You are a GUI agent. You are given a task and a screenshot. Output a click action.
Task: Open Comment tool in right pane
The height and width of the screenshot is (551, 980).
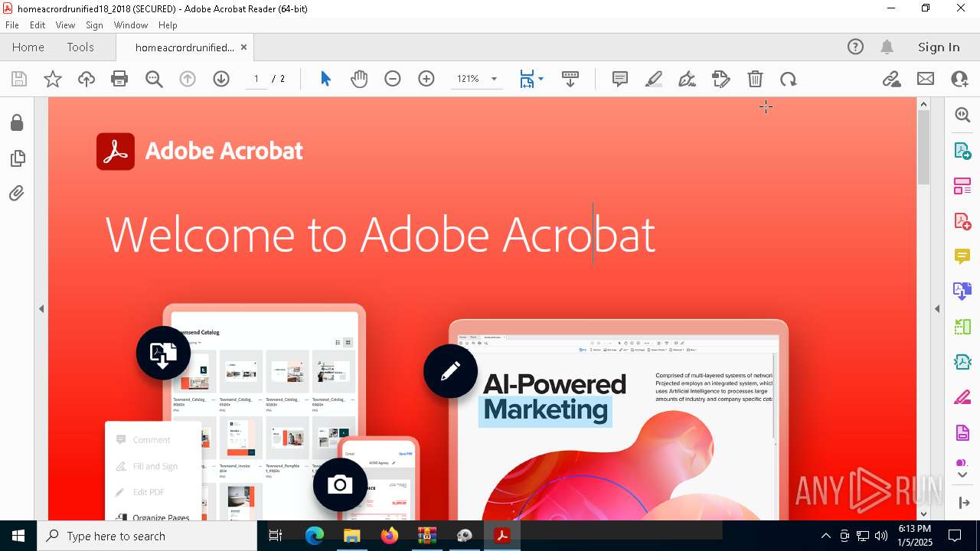click(962, 256)
